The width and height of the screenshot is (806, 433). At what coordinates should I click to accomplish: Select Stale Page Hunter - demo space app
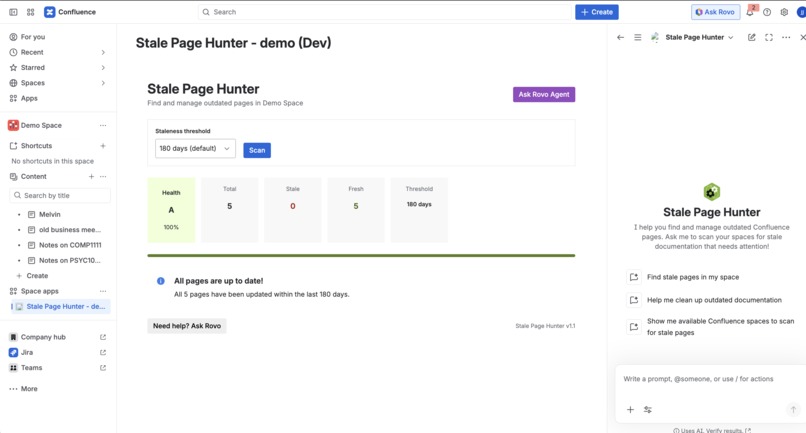coord(61,306)
